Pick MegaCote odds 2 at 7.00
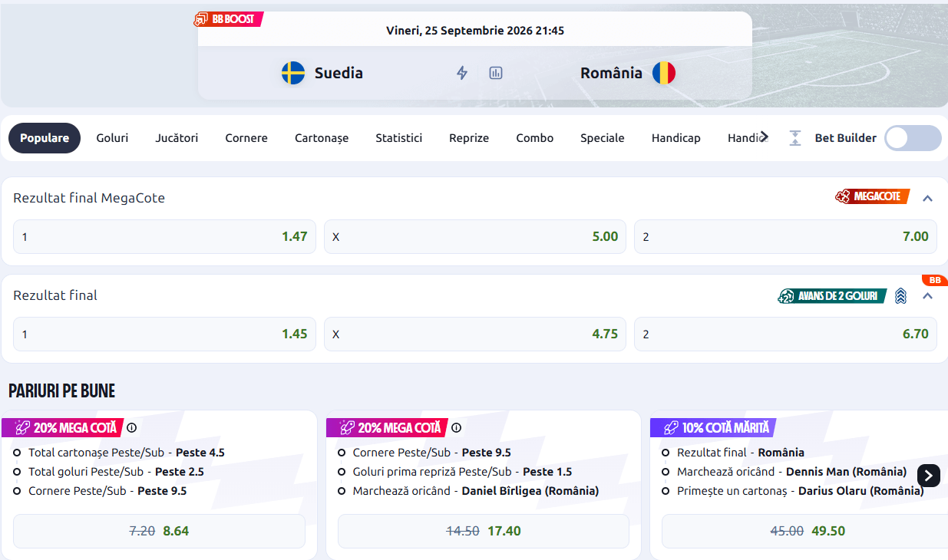The image size is (948, 560). tap(785, 236)
